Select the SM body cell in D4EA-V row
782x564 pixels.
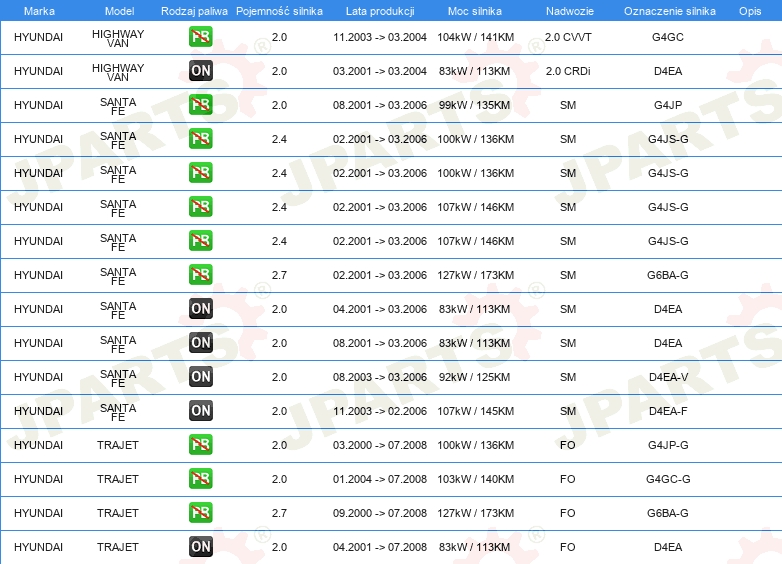568,376
